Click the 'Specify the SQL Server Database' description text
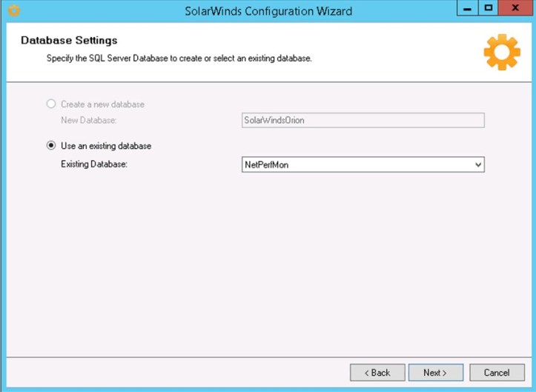The width and height of the screenshot is (536, 392). pos(179,58)
